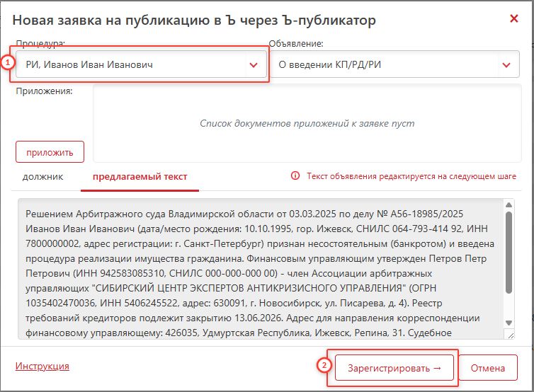Click inside the proposed announcement text box

[x=259, y=269]
